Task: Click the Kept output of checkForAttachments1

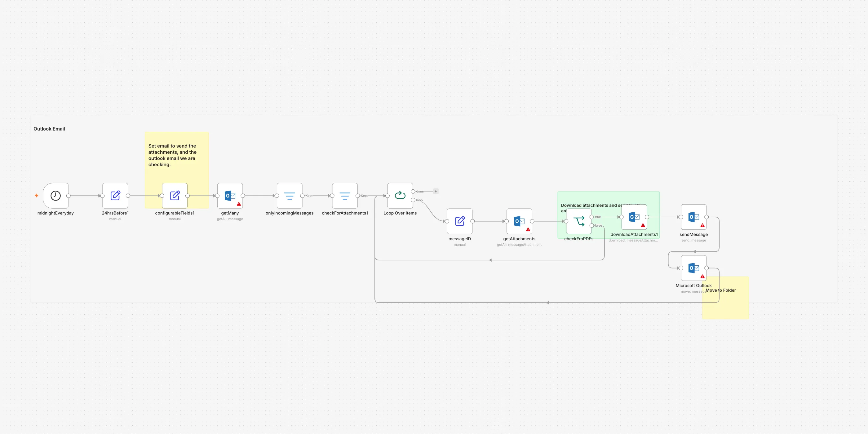Action: 357,196
